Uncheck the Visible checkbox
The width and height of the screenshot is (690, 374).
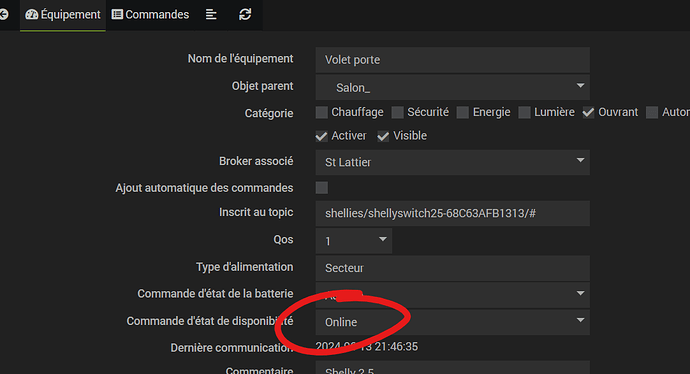[x=383, y=136]
